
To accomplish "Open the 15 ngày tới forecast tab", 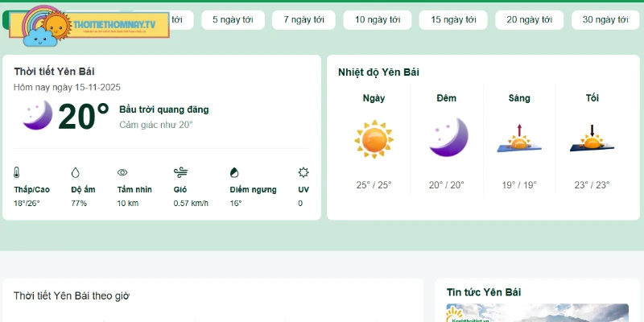I will [453, 19].
